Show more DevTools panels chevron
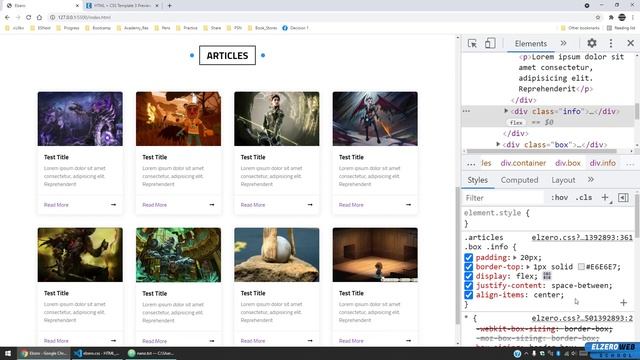This screenshot has width=640, height=360. [x=563, y=43]
